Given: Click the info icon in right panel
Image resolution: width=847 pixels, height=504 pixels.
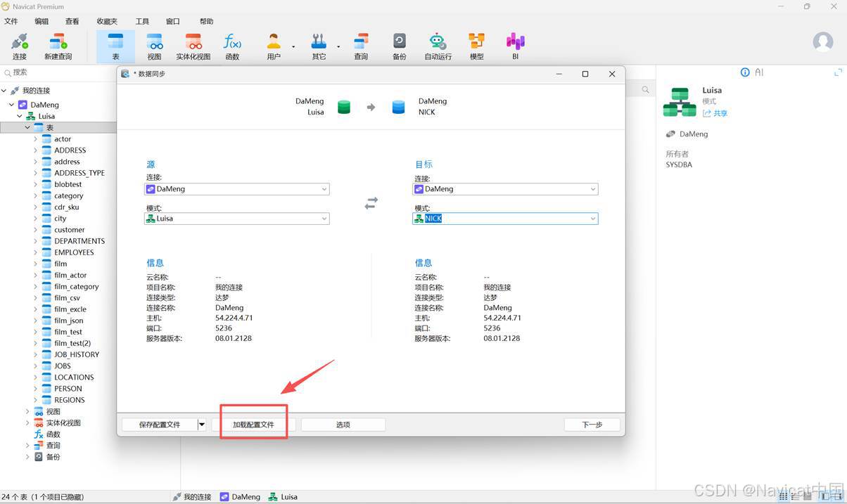Looking at the screenshot, I should 745,72.
